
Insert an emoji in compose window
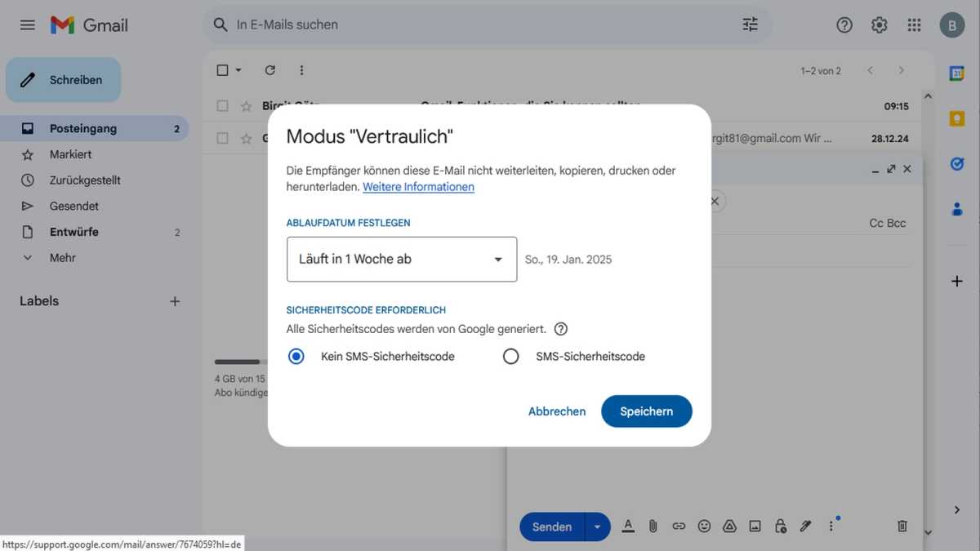704,527
